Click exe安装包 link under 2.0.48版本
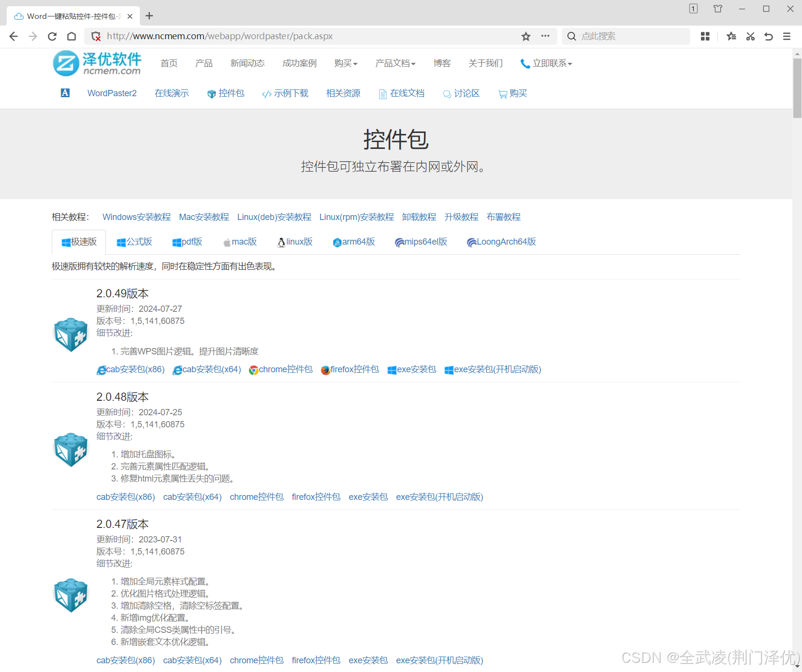Image resolution: width=802 pixels, height=672 pixels. (368, 497)
